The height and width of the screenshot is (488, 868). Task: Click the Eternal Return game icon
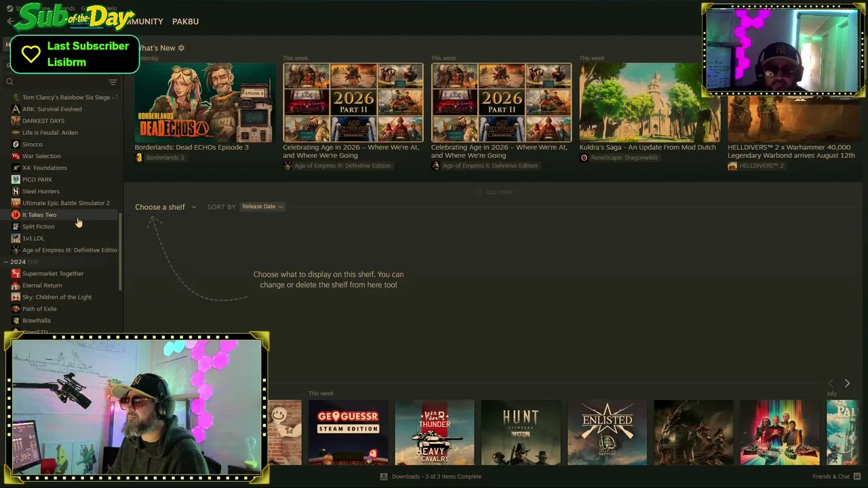pyautogui.click(x=16, y=285)
